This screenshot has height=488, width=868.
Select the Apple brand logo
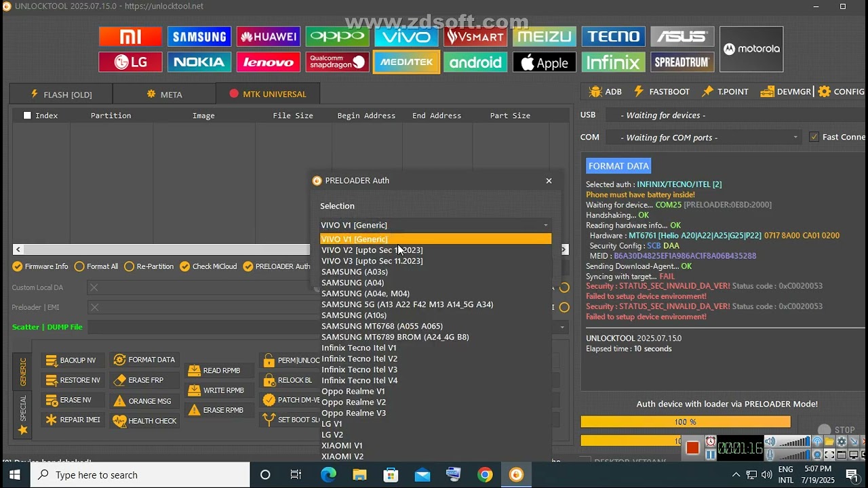click(x=545, y=62)
